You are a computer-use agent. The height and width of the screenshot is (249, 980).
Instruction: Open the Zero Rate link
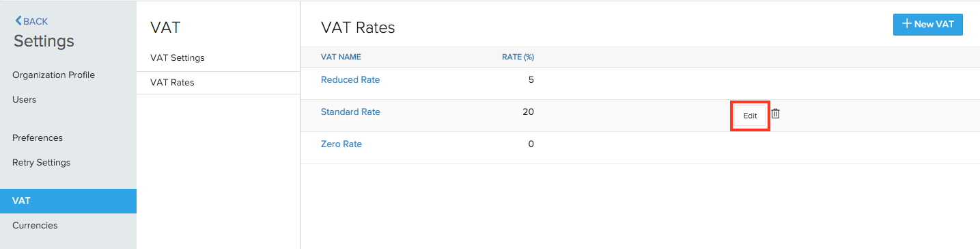(341, 144)
